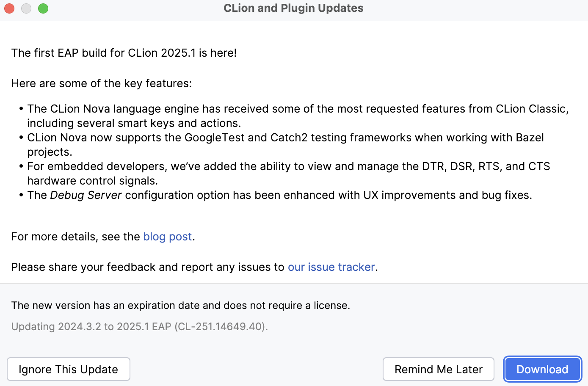
Task: Close the CLion and Plugin Updates dialog
Action: (x=9, y=8)
